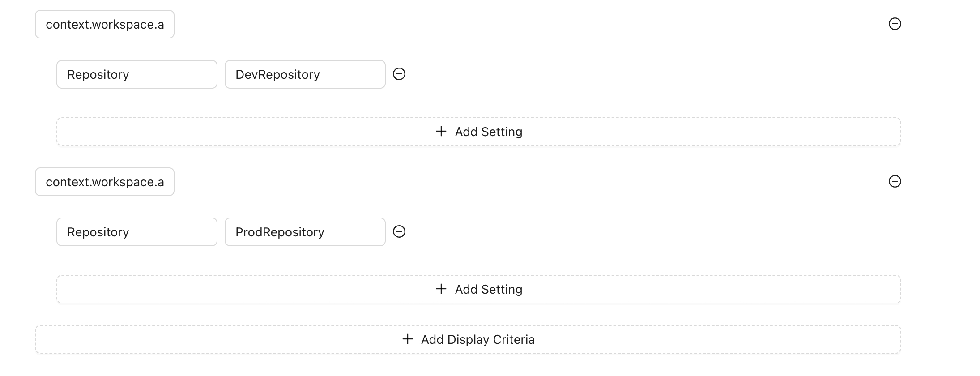Screen dimensions: 980x376
Task: Remove the first context.workspace display criteria
Action: click(895, 24)
